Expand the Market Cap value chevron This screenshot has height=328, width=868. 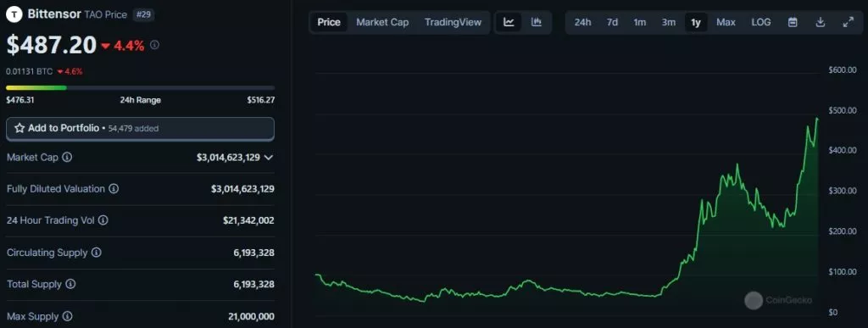pyautogui.click(x=269, y=158)
